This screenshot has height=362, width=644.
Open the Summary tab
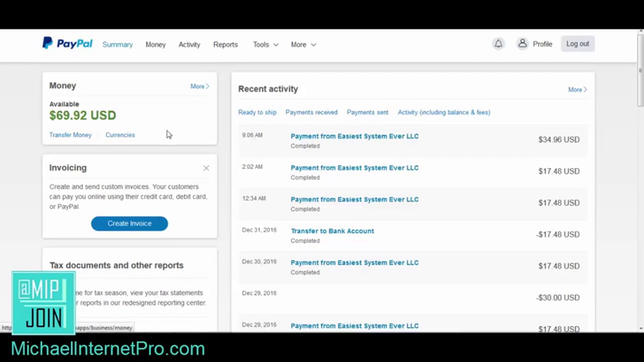click(x=117, y=44)
